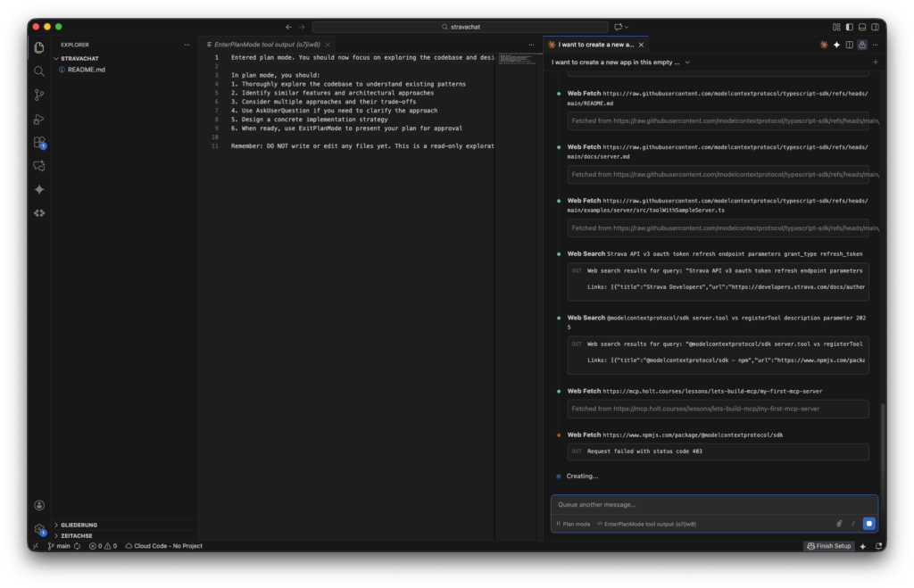
Task: Open the Run and Debug view
Action: click(x=39, y=119)
